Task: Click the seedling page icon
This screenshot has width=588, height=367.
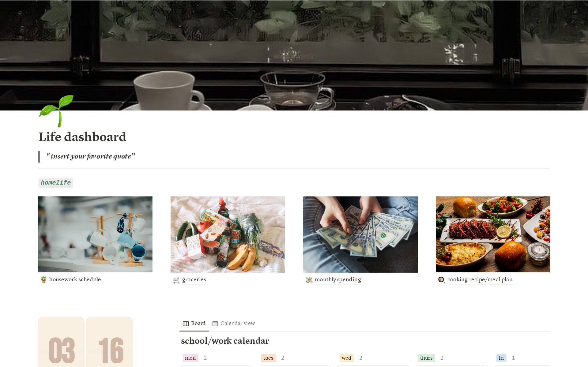Action: coord(57,111)
